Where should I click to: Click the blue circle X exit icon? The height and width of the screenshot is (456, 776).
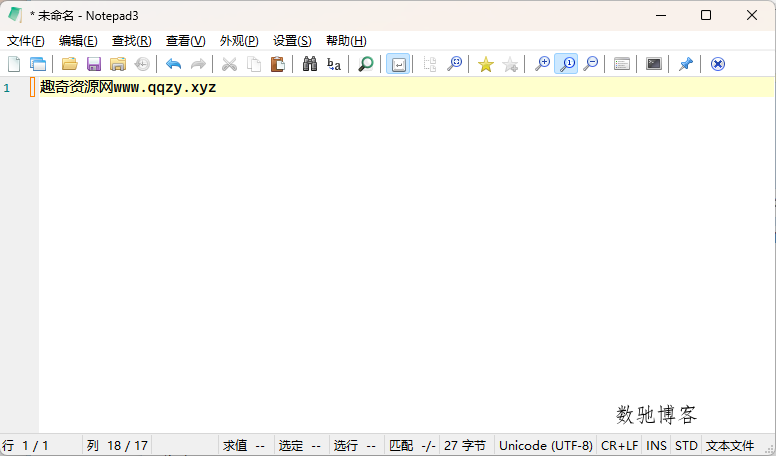718,64
